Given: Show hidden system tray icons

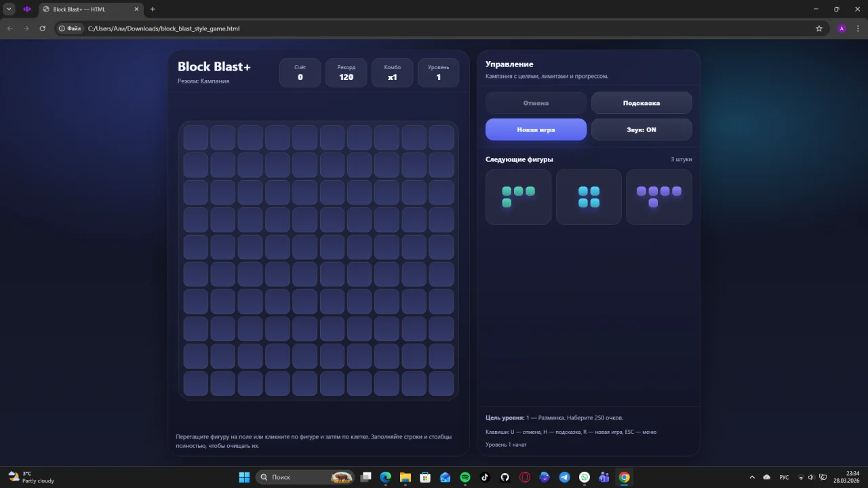Looking at the screenshot, I should (x=752, y=477).
